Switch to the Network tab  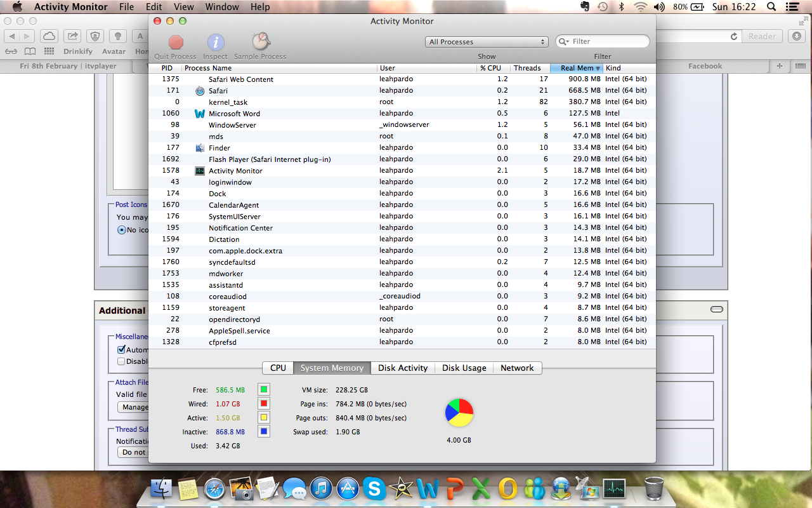517,368
